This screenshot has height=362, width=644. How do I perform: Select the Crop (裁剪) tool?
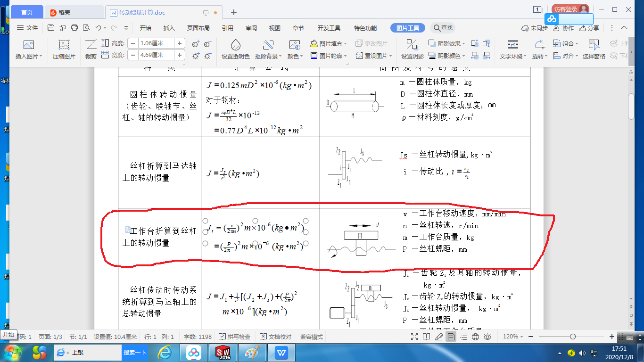pyautogui.click(x=91, y=49)
